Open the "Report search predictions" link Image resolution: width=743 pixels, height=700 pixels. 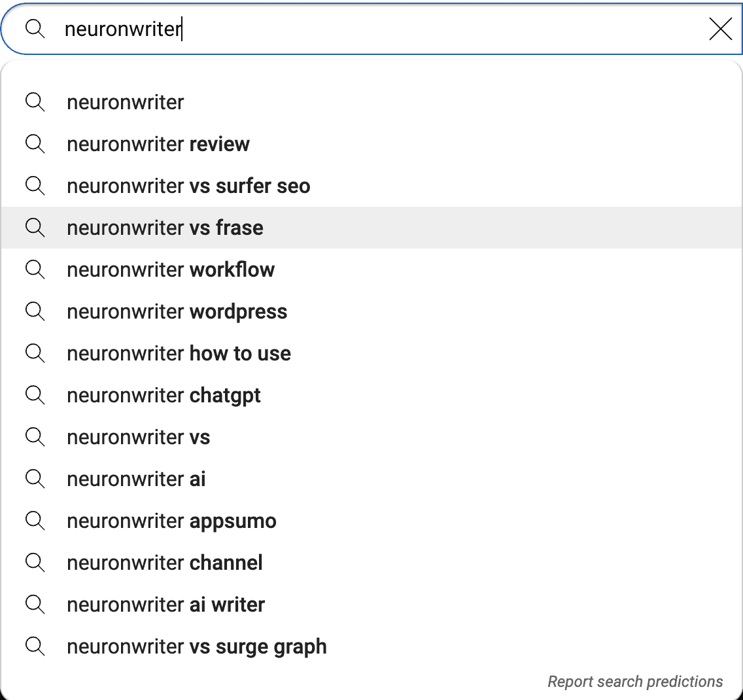tap(635, 681)
